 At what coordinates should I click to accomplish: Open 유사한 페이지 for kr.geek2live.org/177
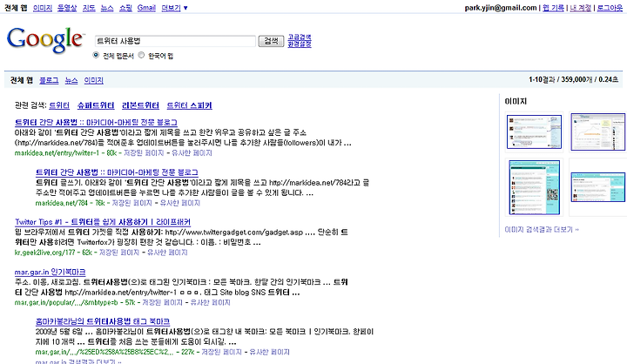[x=167, y=253]
